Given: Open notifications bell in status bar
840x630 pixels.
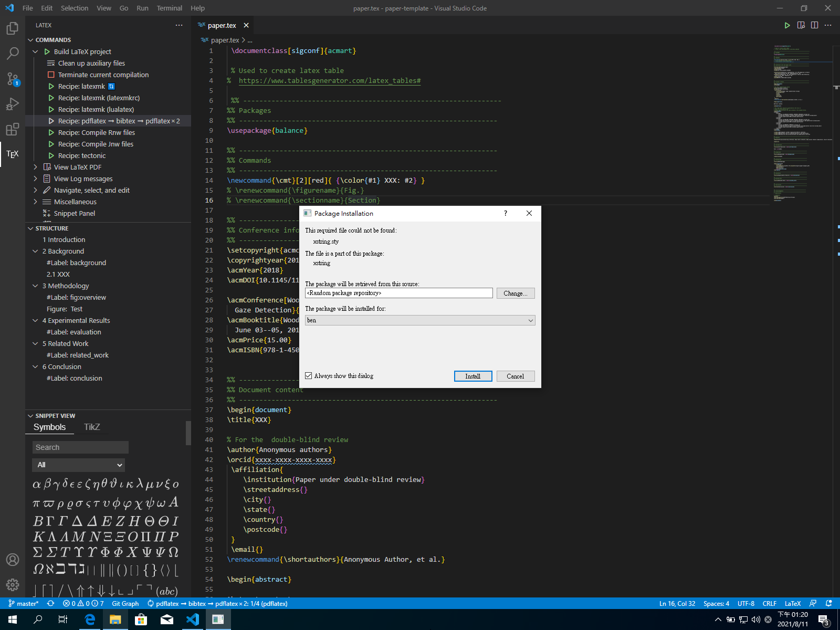Looking at the screenshot, I should (829, 604).
